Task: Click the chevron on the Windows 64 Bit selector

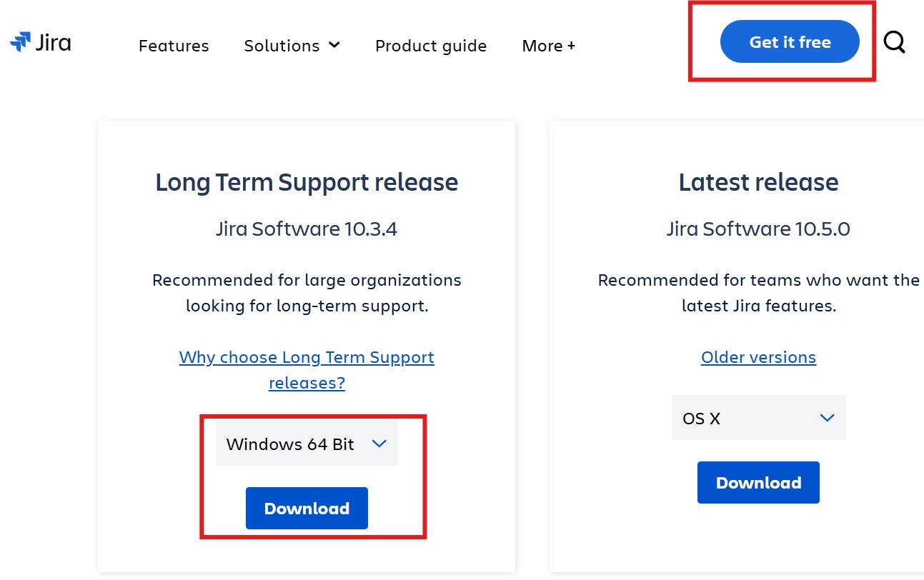Action: [379, 443]
